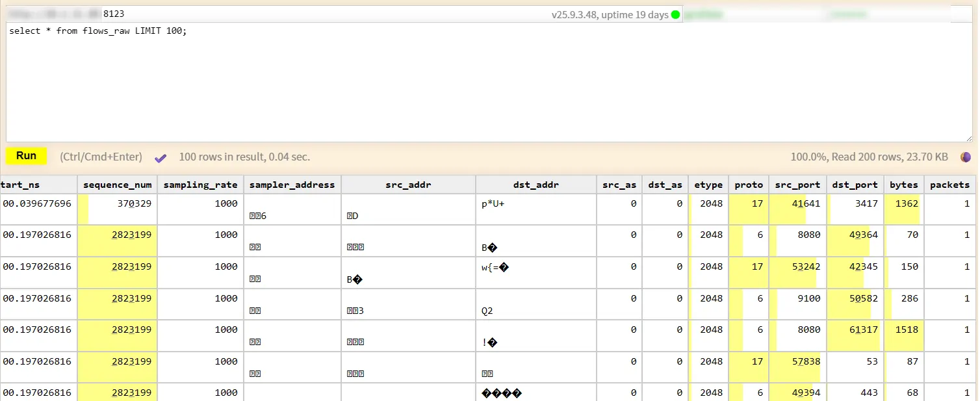Select the src_port column header

pos(797,185)
